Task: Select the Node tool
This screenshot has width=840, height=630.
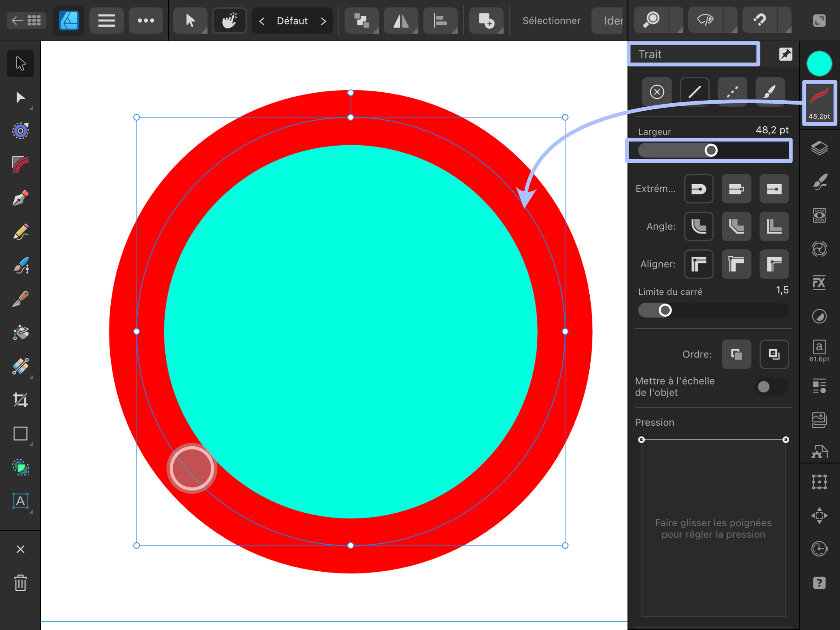Action: tap(21, 97)
